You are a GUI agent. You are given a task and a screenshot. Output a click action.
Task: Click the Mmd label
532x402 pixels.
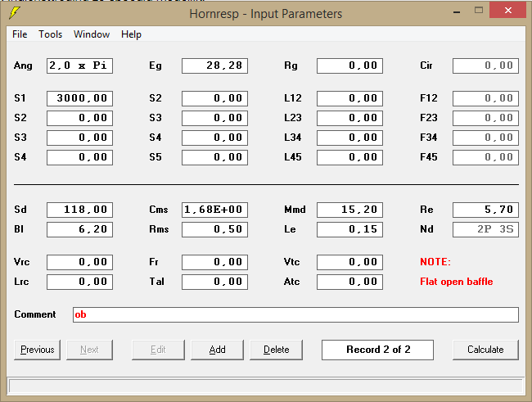(295, 210)
